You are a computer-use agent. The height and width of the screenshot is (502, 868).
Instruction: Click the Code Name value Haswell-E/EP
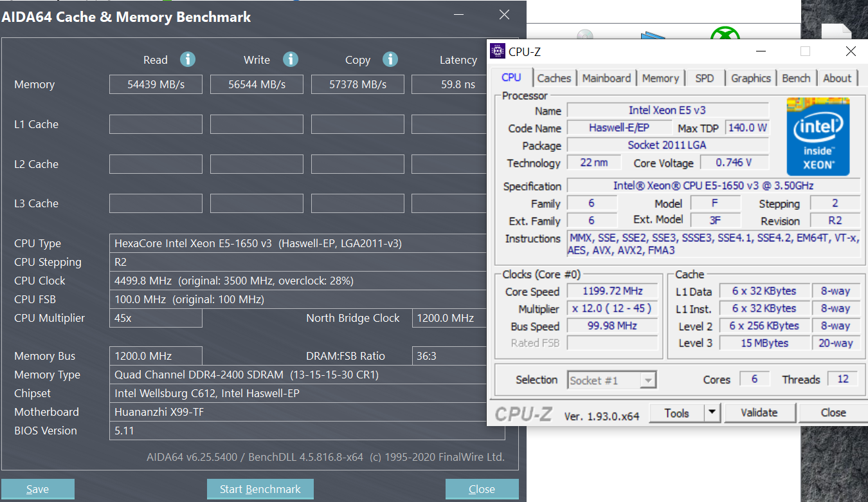point(619,127)
